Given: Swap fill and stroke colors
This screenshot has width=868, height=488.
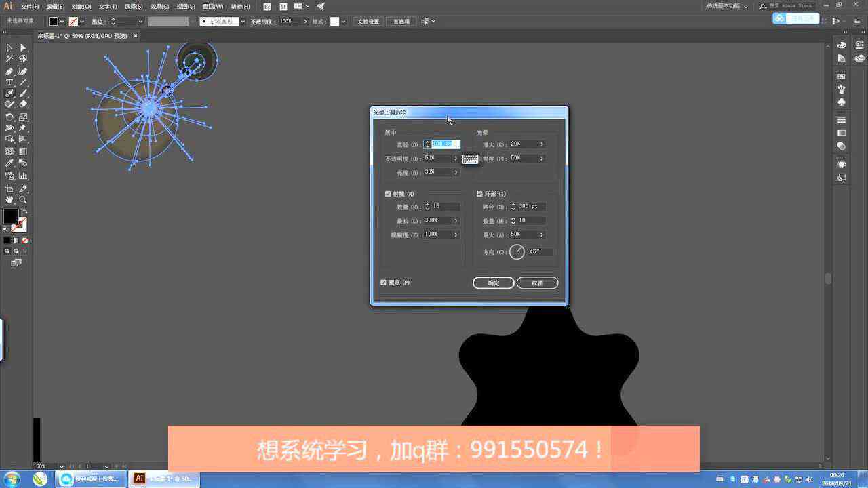Looking at the screenshot, I should [25, 212].
